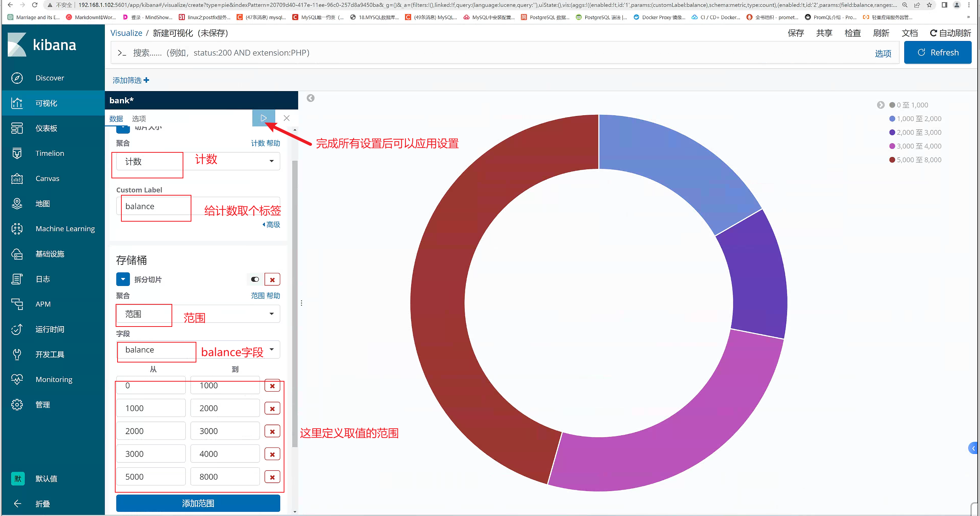The width and height of the screenshot is (980, 516).
Task: Open the Timelion icon
Action: pos(17,153)
